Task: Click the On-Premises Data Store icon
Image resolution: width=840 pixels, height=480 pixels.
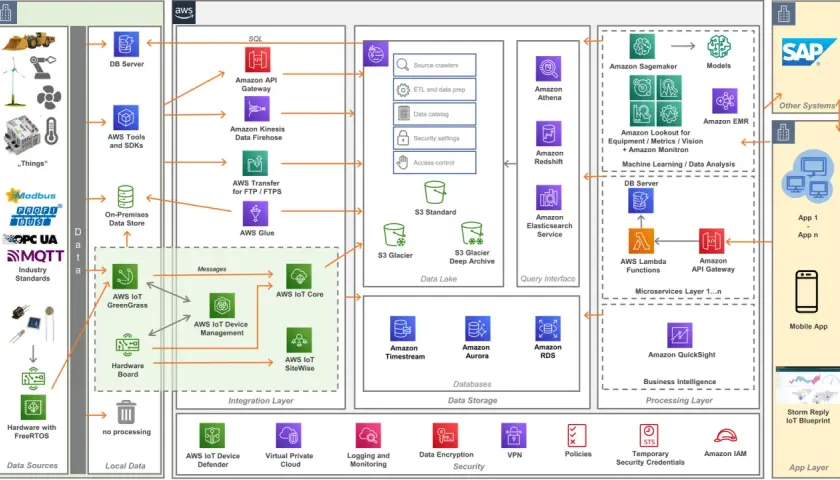Action: tap(126, 197)
